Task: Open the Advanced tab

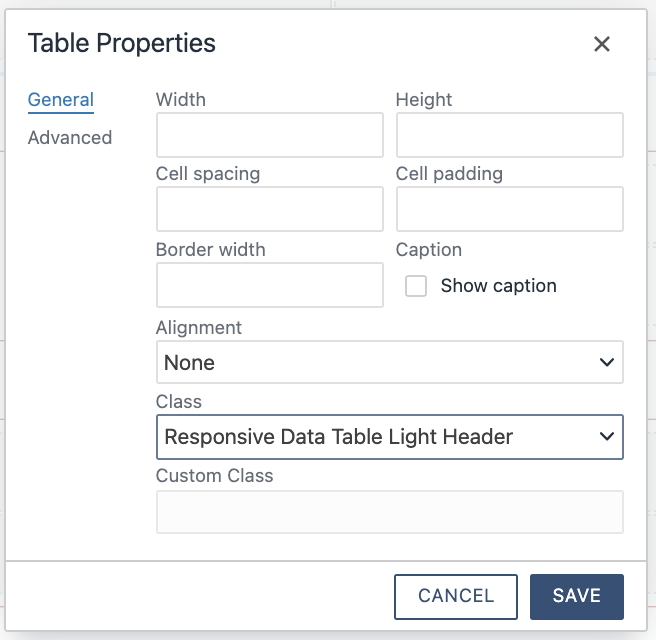Action: point(70,138)
